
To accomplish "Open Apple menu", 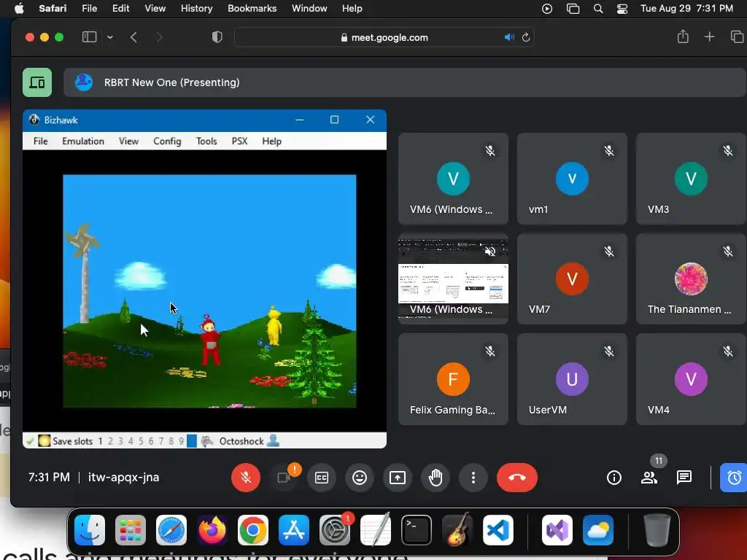I will 19,8.
